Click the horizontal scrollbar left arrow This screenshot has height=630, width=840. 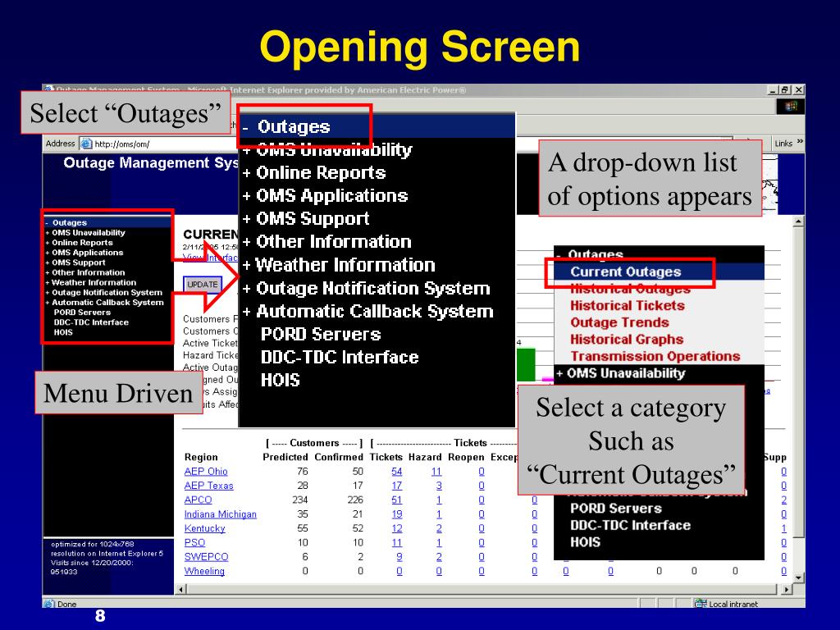(180, 589)
